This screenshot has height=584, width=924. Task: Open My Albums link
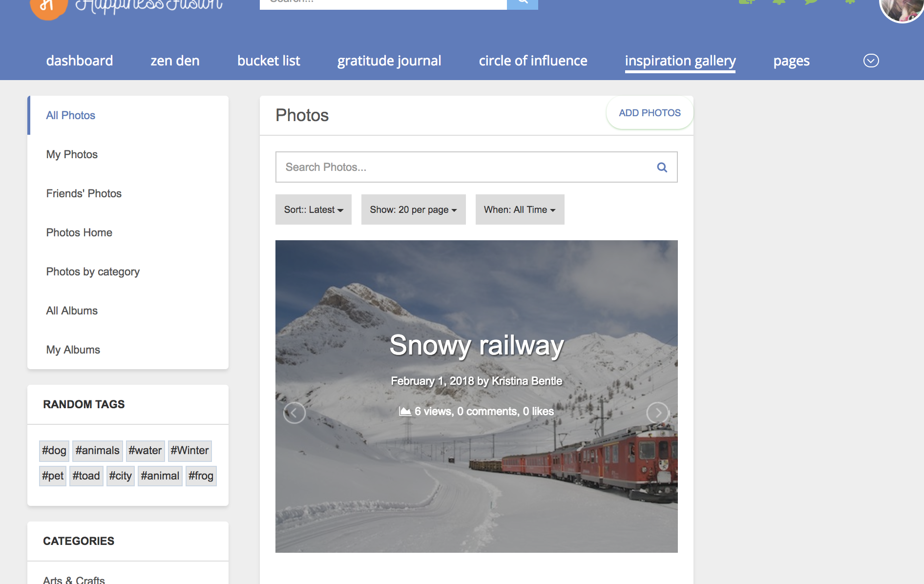[128, 350]
